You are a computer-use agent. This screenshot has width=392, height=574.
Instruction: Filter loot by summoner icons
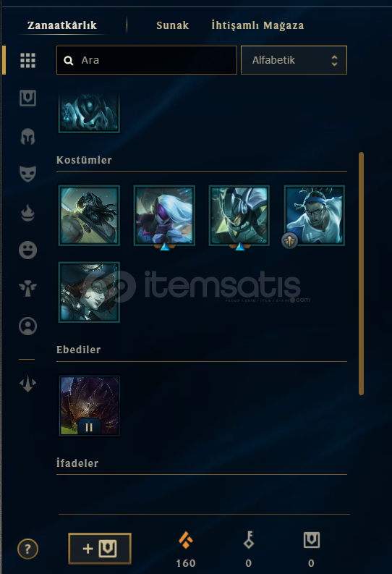27,326
